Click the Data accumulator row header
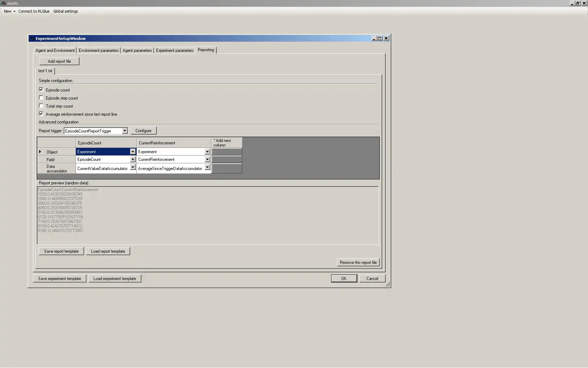The image size is (588, 368). click(x=56, y=169)
